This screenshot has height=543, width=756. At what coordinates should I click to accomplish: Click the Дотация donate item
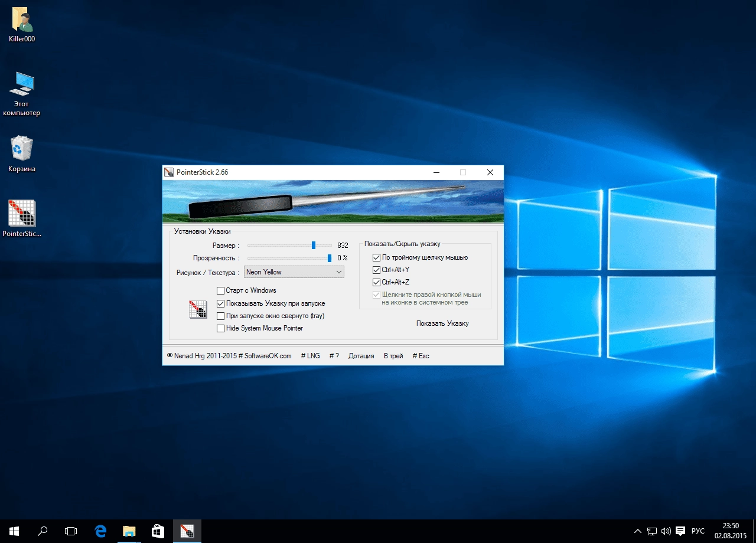pyautogui.click(x=361, y=356)
